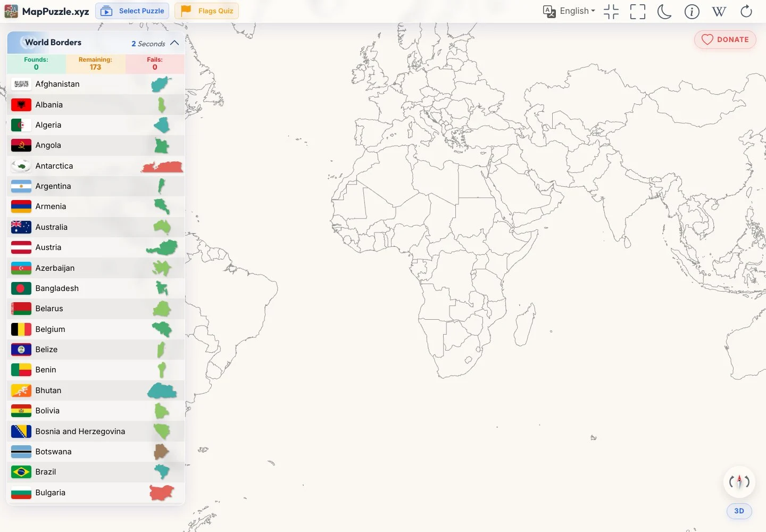Screen dimensions: 766x532
Task: Pick the Antarctica red shape piece
Action: pyautogui.click(x=162, y=167)
